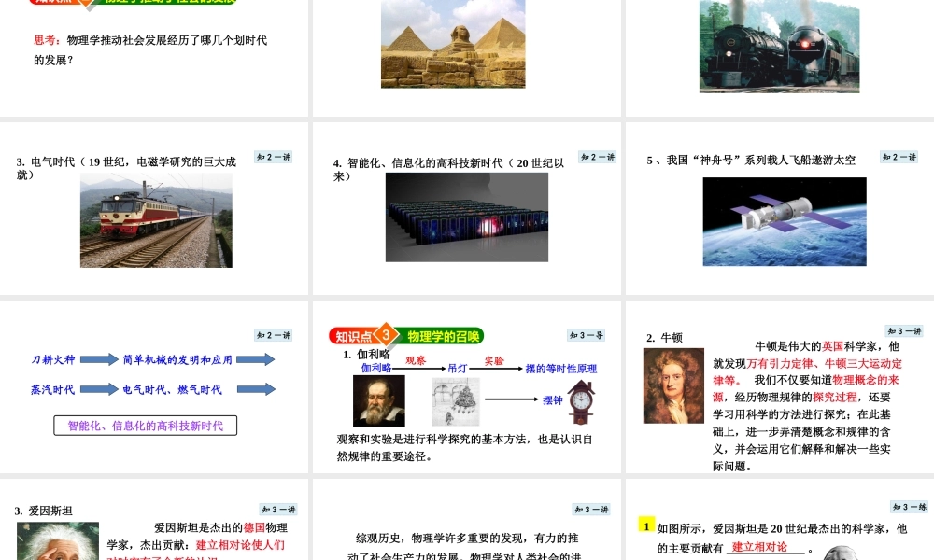
Task: Click the sentence beginning 观察和实验是进行科学探究
Action: point(464,447)
